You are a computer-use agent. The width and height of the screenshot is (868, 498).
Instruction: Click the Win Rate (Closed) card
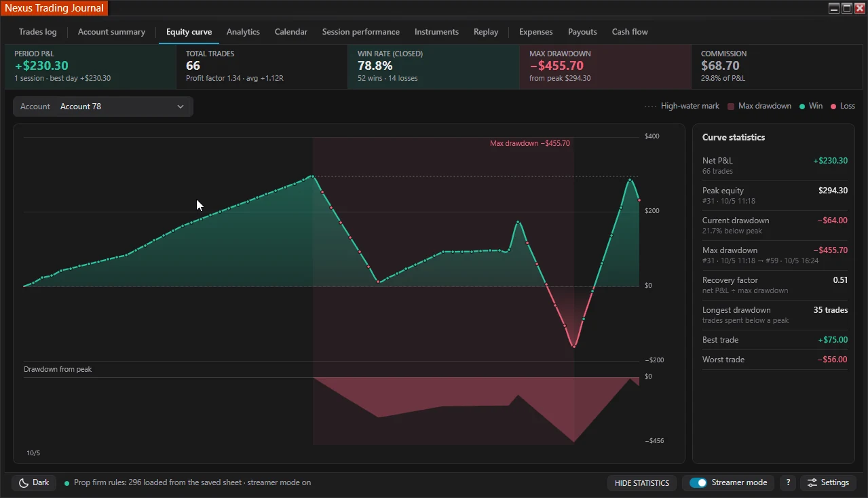pyautogui.click(x=434, y=66)
